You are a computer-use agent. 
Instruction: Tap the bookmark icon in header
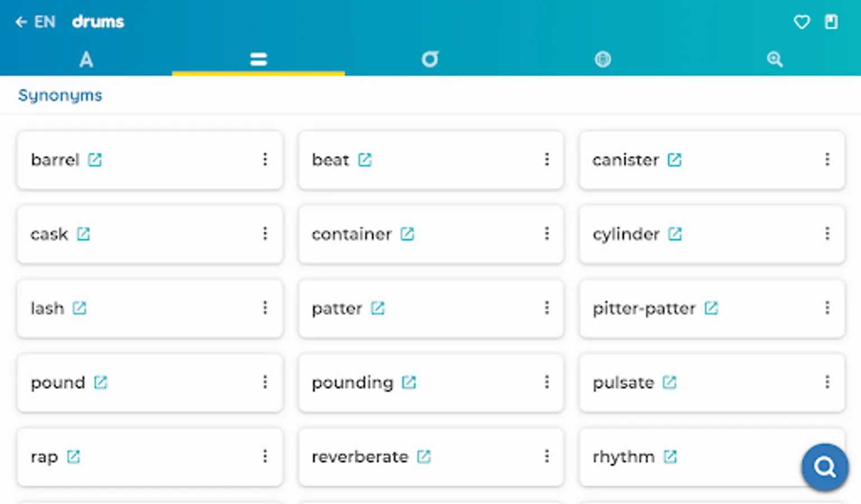coord(831,22)
